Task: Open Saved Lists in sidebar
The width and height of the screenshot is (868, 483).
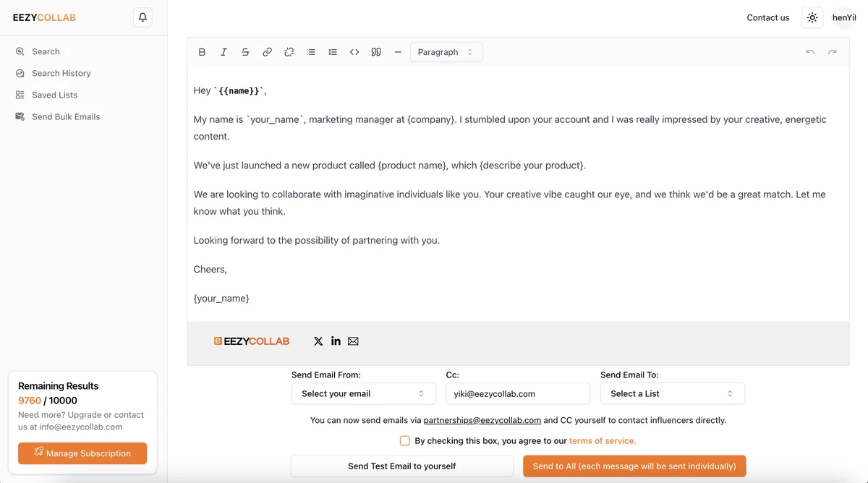Action: pyautogui.click(x=54, y=95)
